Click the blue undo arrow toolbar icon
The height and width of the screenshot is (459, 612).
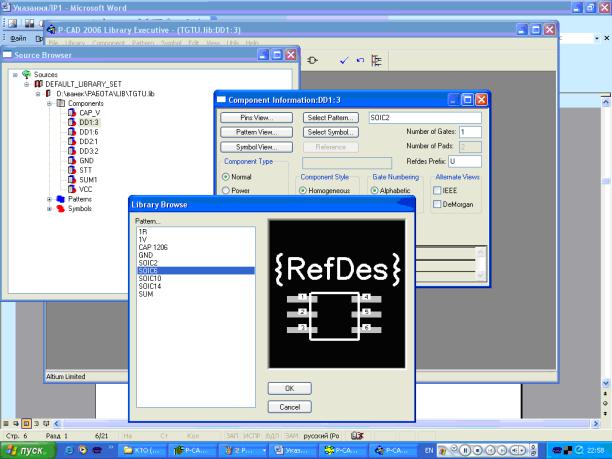point(360,60)
